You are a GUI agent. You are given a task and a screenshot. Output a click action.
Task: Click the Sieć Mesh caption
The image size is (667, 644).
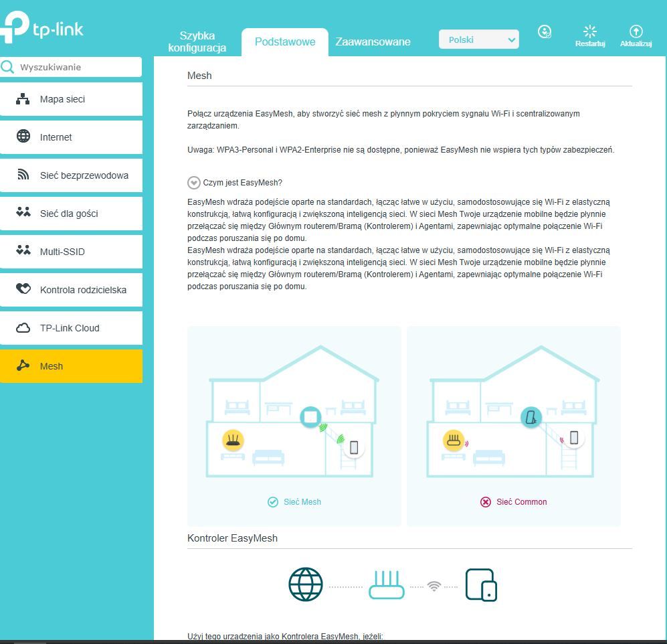point(302,502)
